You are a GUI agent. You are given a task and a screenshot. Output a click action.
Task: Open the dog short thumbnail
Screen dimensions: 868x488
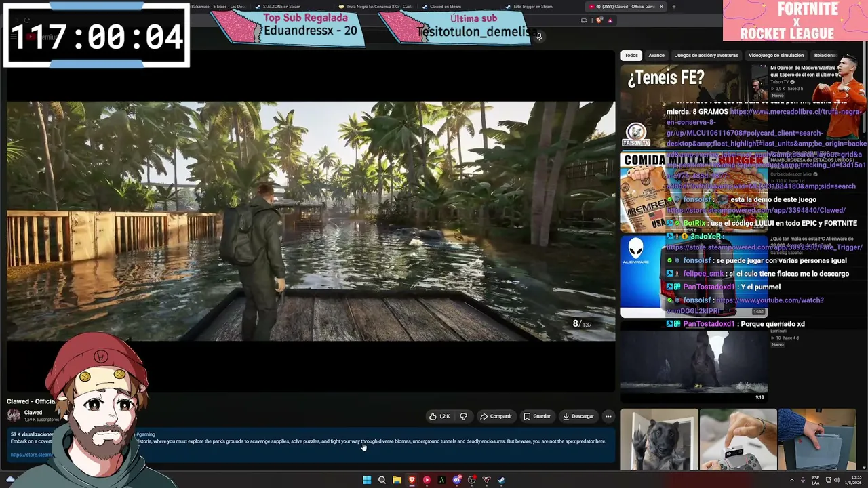point(659,439)
